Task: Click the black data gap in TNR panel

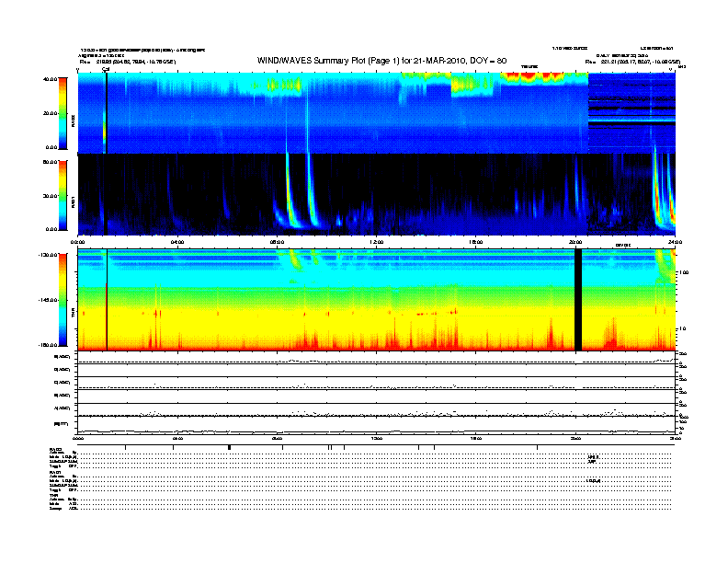Action: [x=578, y=300]
